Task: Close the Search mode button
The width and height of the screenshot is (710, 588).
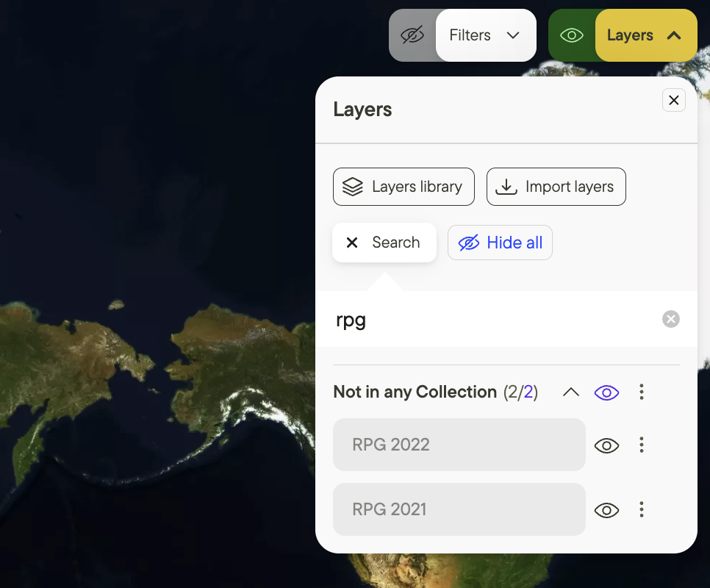Action: click(384, 243)
